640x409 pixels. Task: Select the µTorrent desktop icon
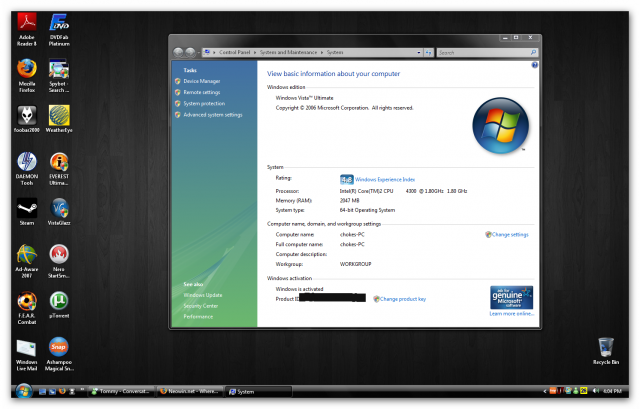[59, 305]
